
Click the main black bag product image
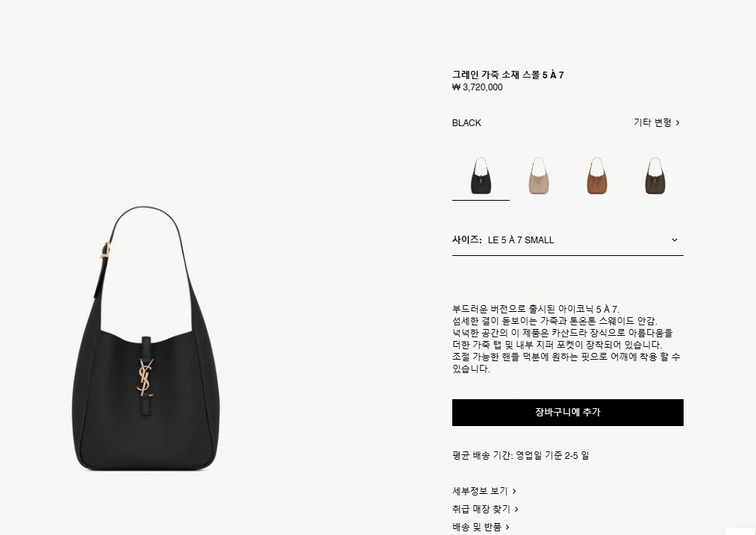point(146,338)
